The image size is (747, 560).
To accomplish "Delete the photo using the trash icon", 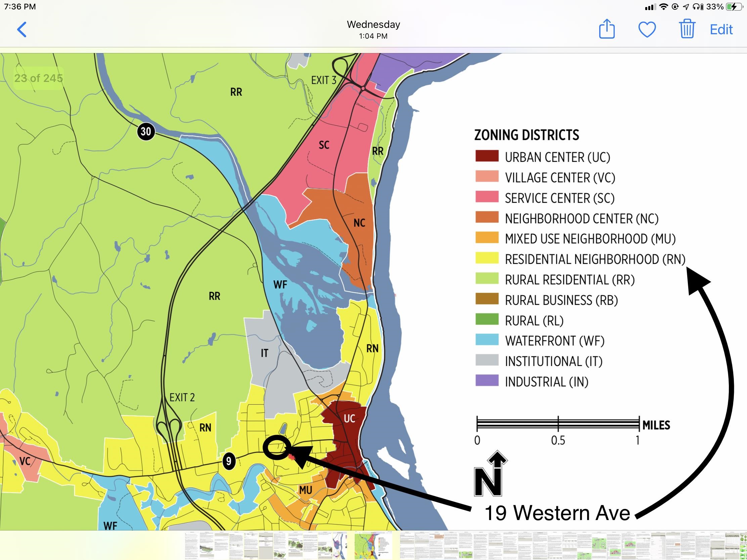I will click(687, 29).
